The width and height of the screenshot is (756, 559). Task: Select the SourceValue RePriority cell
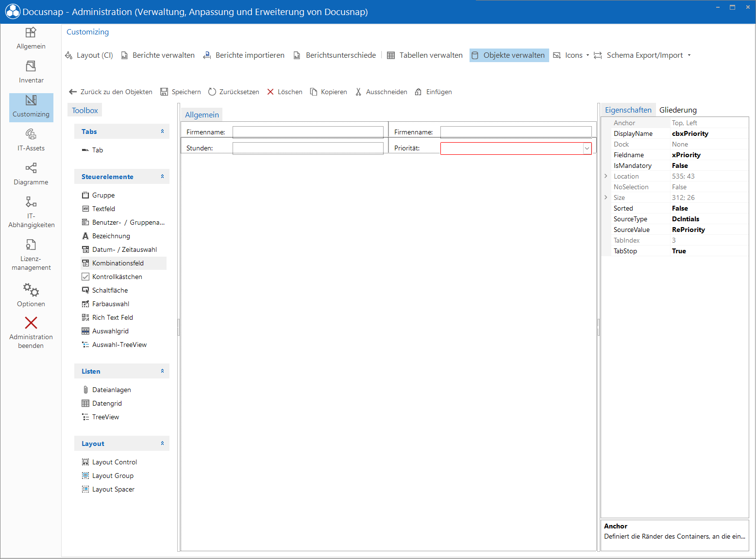tap(709, 230)
